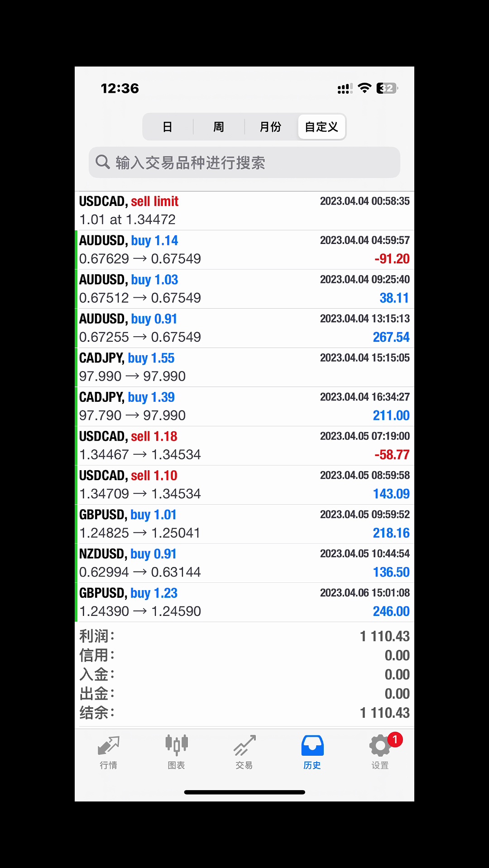
Task: Switch to the 月份 period tab
Action: [270, 127]
